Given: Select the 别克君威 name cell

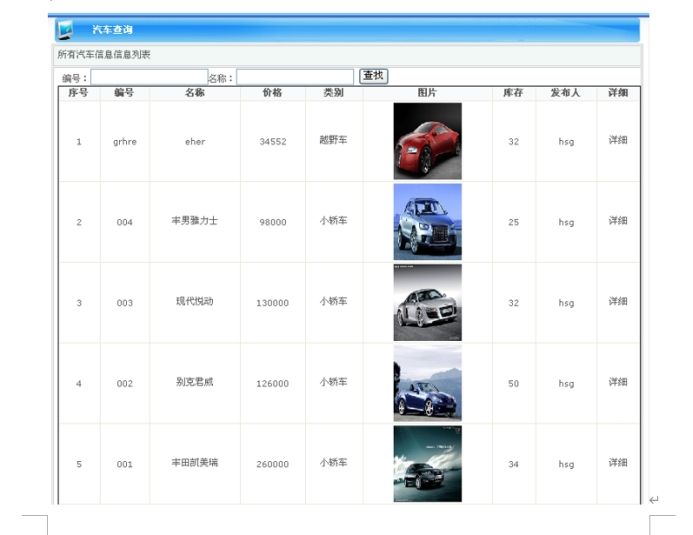Looking at the screenshot, I should pyautogui.click(x=194, y=382).
